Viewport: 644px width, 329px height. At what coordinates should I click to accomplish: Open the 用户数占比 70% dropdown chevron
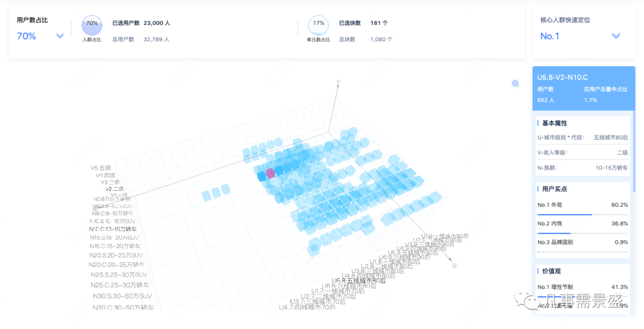tap(60, 36)
